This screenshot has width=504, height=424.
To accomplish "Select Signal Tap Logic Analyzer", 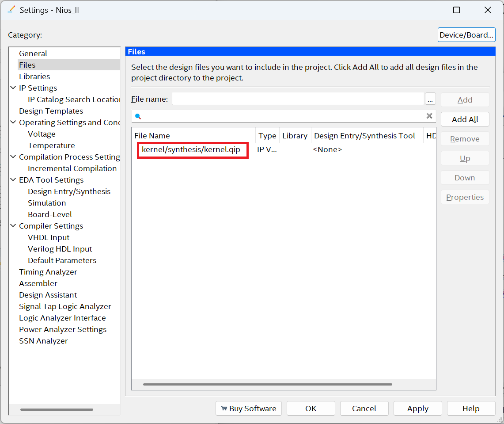I will click(x=65, y=306).
